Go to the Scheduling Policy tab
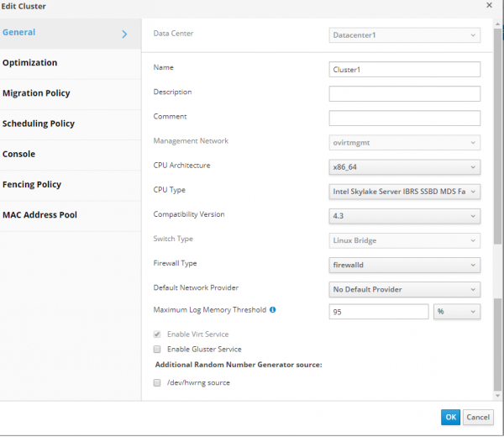 (39, 124)
